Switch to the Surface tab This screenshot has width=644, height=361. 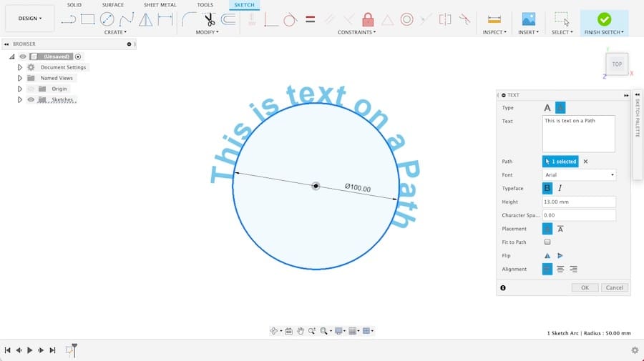(x=113, y=5)
